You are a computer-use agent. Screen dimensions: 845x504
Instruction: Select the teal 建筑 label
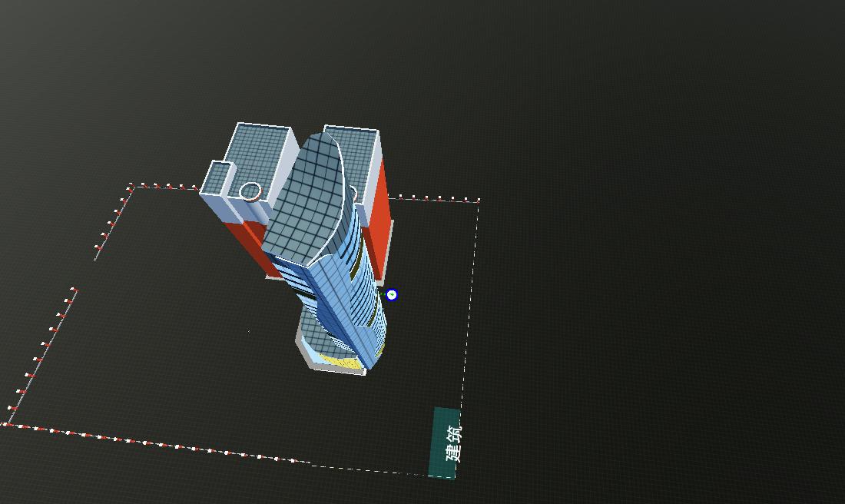click(445, 443)
